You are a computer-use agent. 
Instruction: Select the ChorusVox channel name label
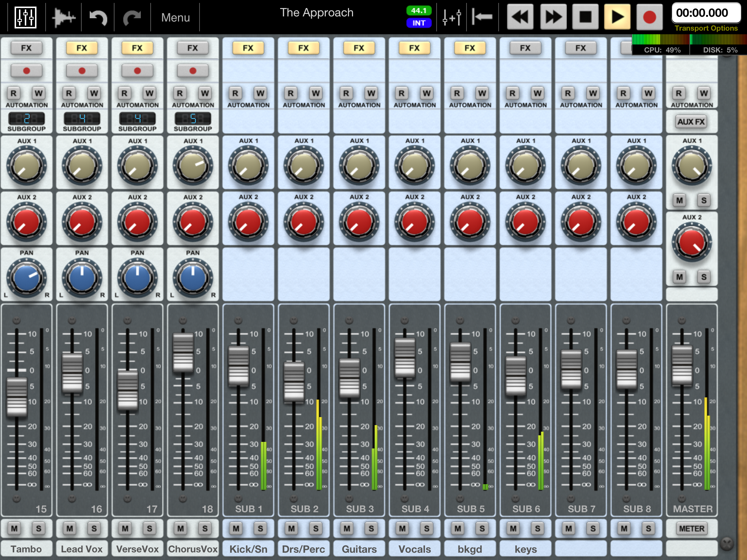point(193,549)
